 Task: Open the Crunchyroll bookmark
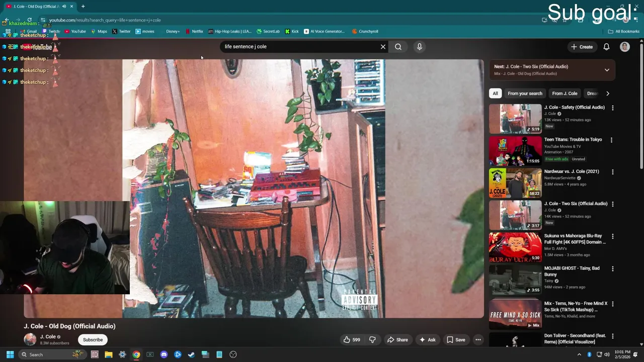[365, 31]
